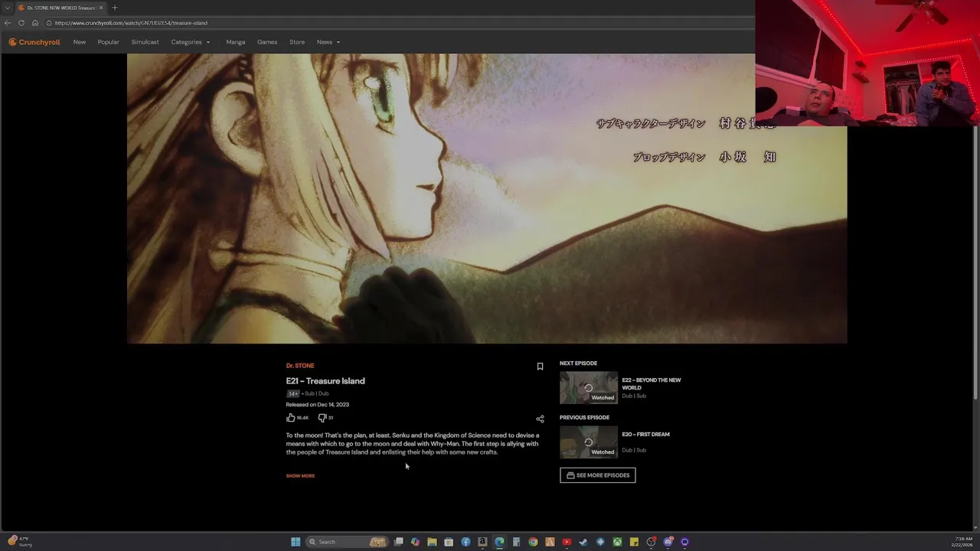The width and height of the screenshot is (980, 551).
Task: Click the browser back arrow
Action: tap(8, 23)
